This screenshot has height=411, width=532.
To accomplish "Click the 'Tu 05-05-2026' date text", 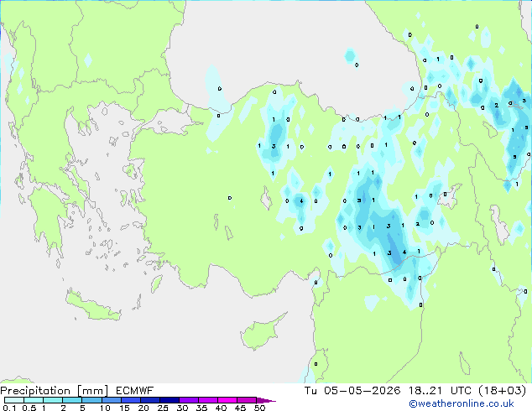I will point(352,391).
